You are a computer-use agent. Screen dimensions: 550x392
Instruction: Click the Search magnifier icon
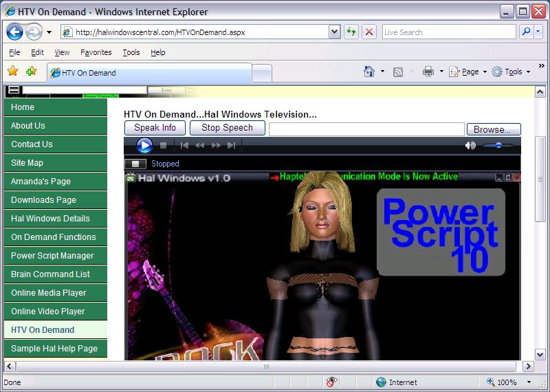pos(526,32)
